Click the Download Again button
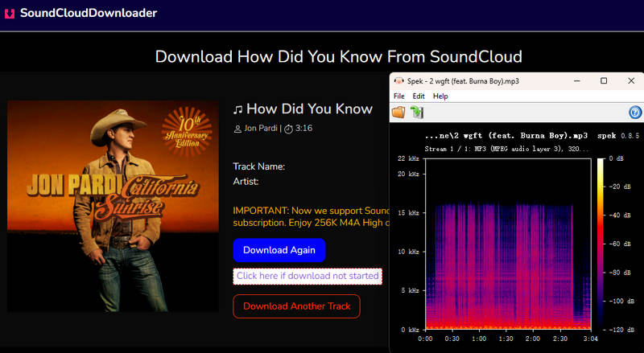This screenshot has height=353, width=644. tap(279, 250)
